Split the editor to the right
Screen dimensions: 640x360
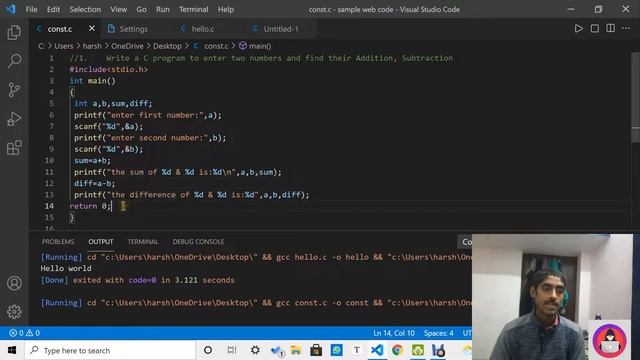point(610,28)
